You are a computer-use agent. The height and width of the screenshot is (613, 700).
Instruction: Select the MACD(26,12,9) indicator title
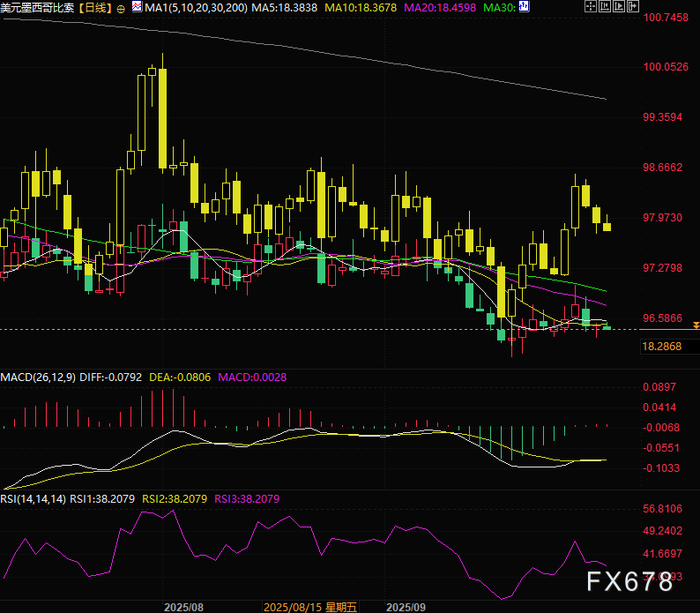point(37,377)
